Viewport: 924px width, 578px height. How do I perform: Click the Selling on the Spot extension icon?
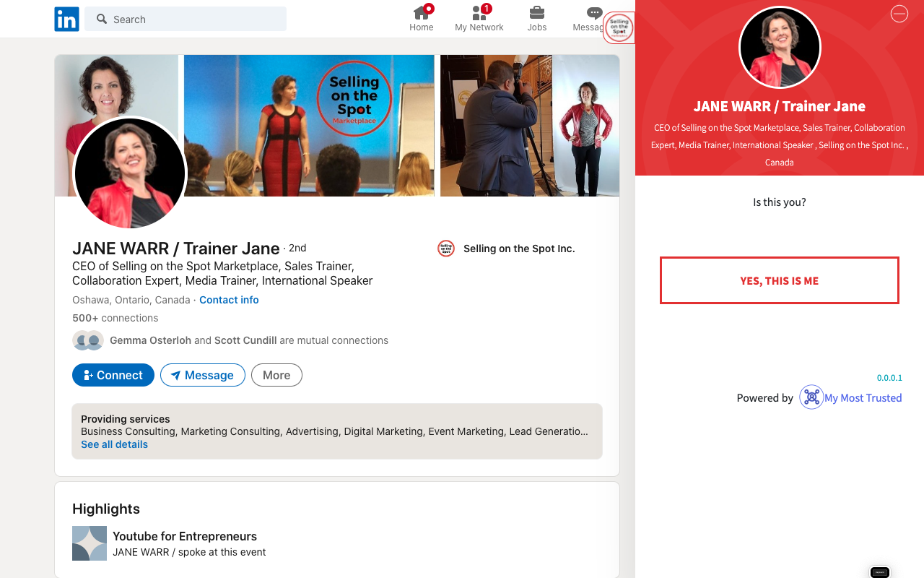(x=619, y=28)
